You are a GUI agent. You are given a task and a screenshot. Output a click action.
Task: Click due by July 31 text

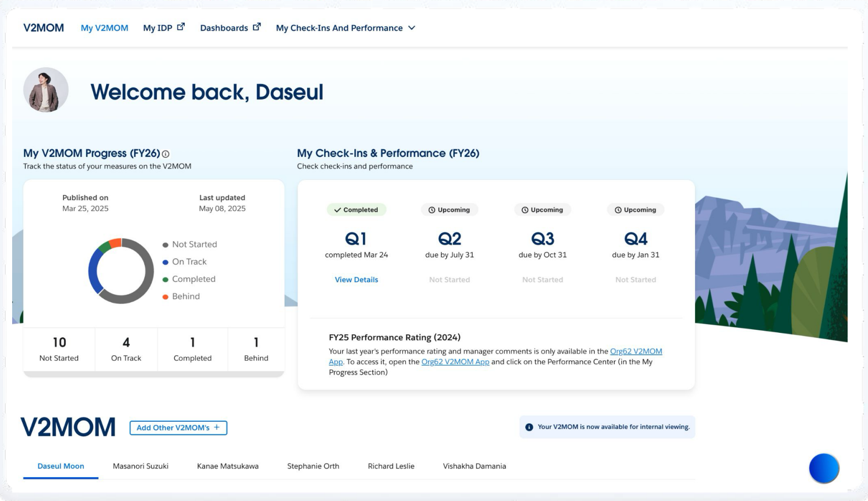pyautogui.click(x=450, y=255)
